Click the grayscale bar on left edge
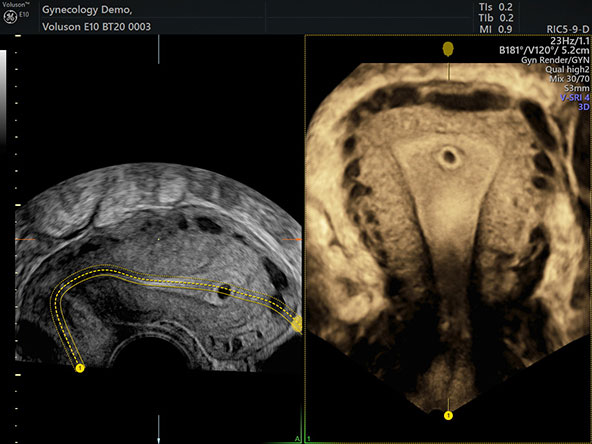 3,97
